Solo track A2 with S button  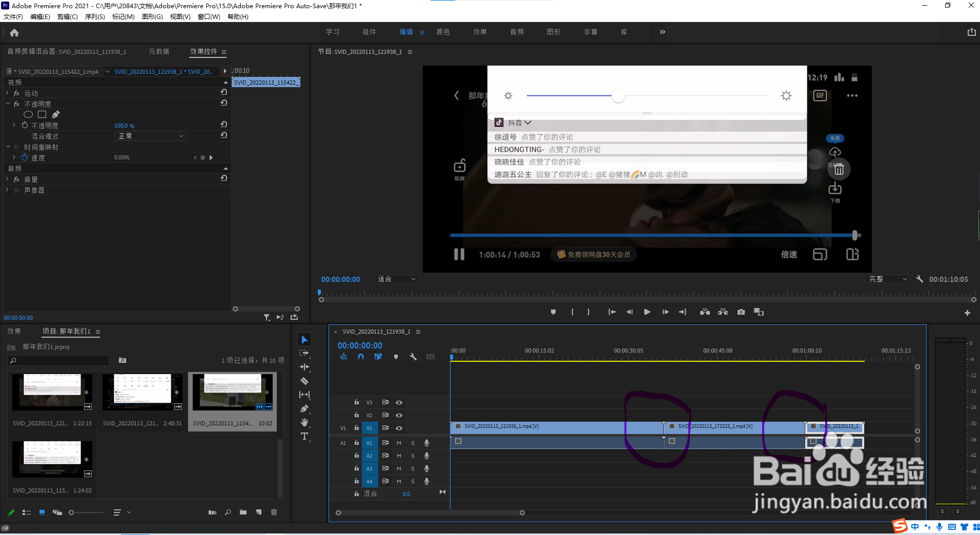[413, 456]
